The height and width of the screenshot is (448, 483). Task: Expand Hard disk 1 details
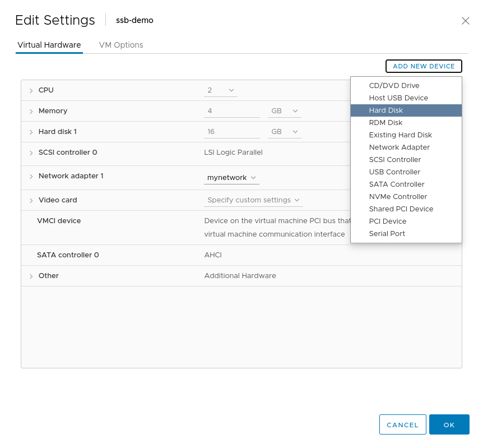pyautogui.click(x=32, y=131)
